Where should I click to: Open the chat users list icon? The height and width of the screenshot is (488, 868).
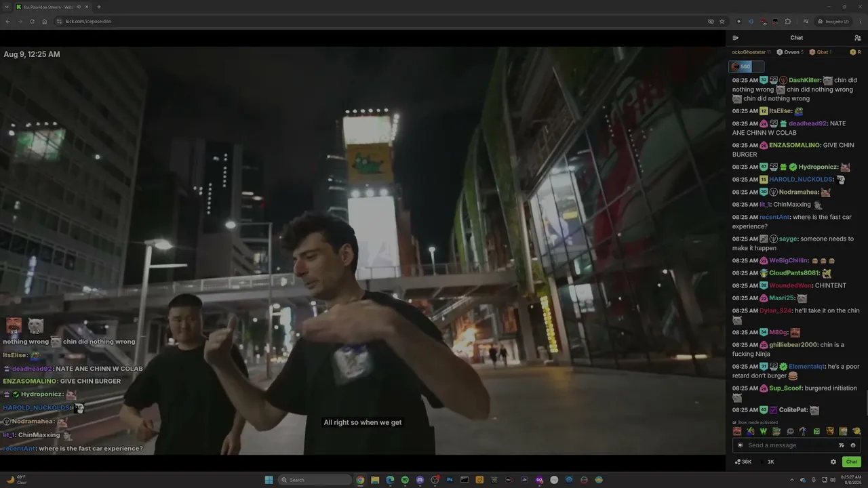[x=858, y=38]
